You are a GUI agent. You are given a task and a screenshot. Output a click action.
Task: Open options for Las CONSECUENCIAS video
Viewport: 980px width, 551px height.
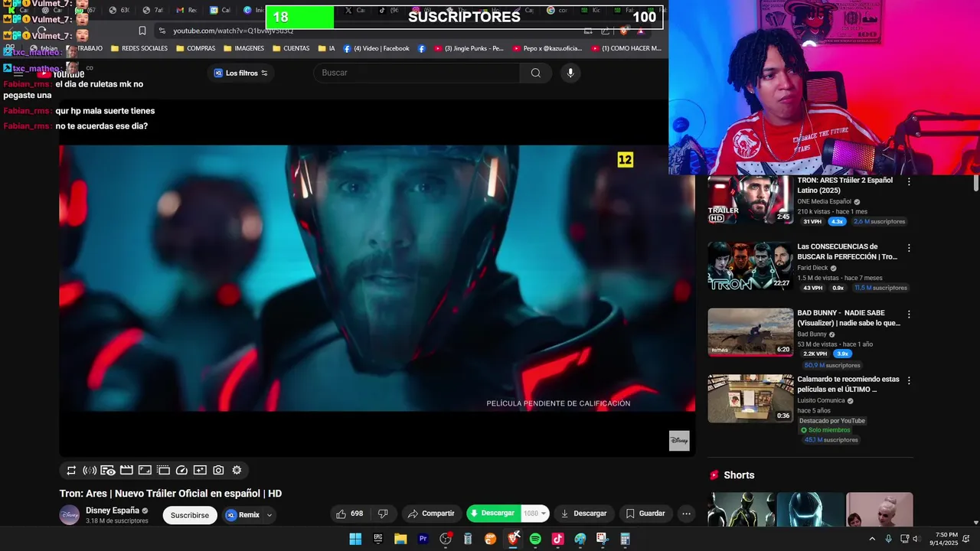pyautogui.click(x=909, y=249)
